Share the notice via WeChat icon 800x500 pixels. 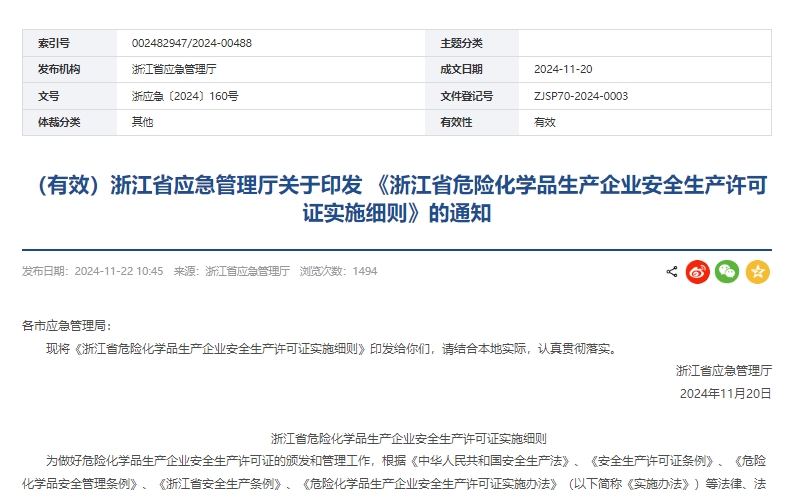[x=727, y=271]
